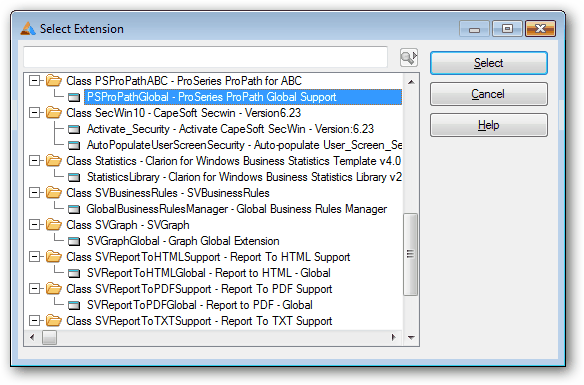Click the extension icon beside PSProPathGlobal

(x=74, y=98)
